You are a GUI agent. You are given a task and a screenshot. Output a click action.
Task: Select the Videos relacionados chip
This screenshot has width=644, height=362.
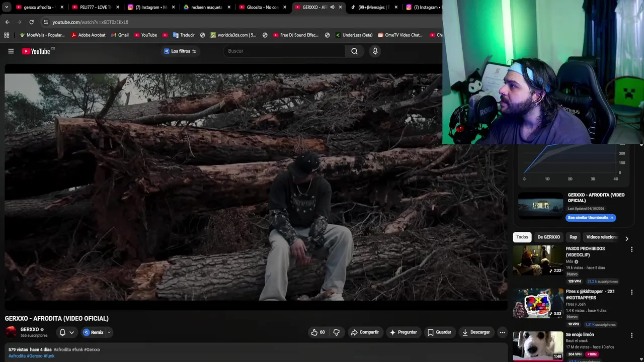[601, 237]
